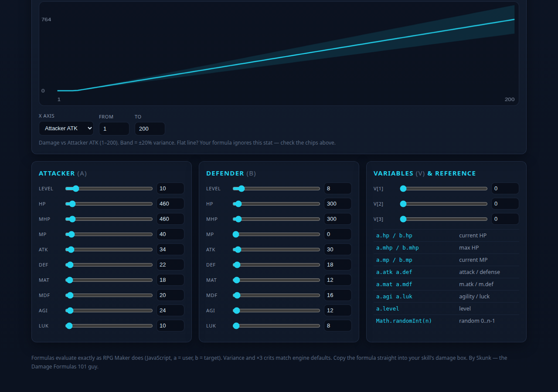Adjust the Defender DEF slider
This screenshot has width=558, height=392.
[276, 265]
